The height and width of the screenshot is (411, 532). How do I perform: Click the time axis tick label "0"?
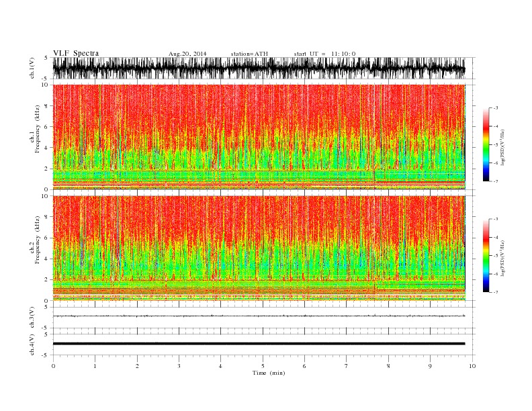[53, 366]
